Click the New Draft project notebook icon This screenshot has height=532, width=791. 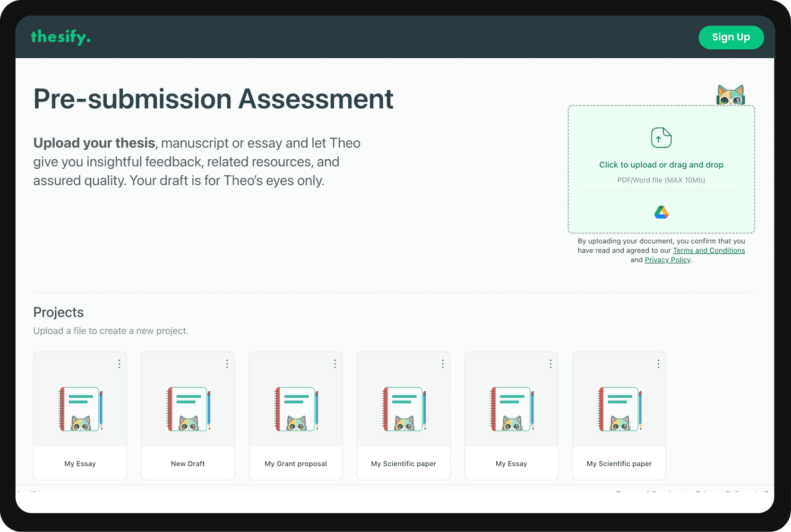[x=188, y=409]
